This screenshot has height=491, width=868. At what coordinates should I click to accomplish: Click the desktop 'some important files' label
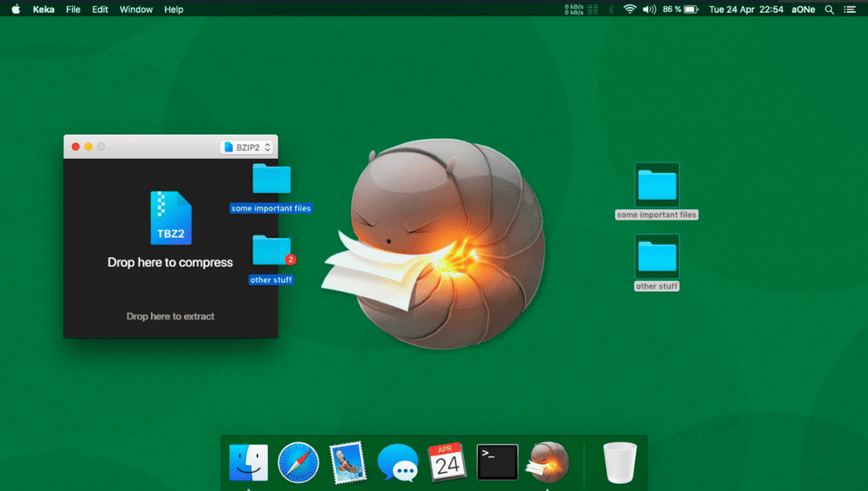point(657,214)
